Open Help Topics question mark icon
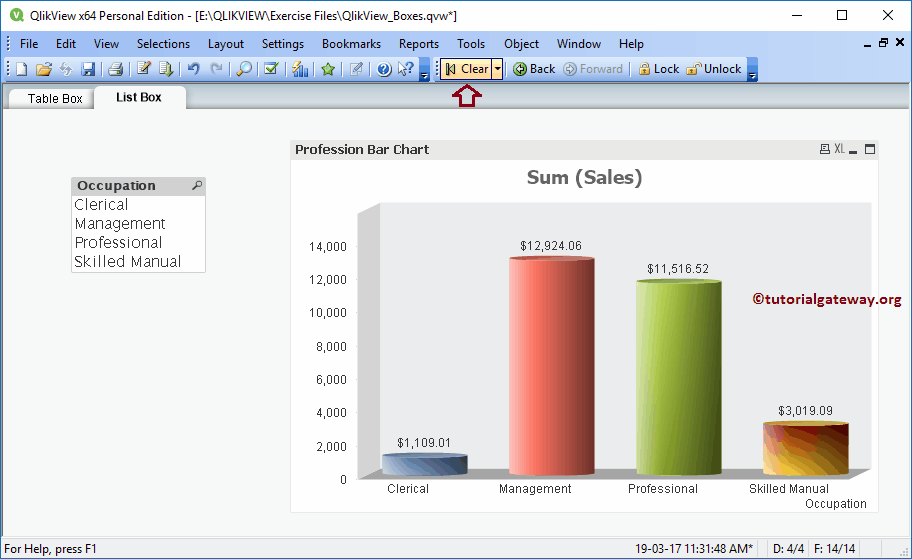 point(384,69)
